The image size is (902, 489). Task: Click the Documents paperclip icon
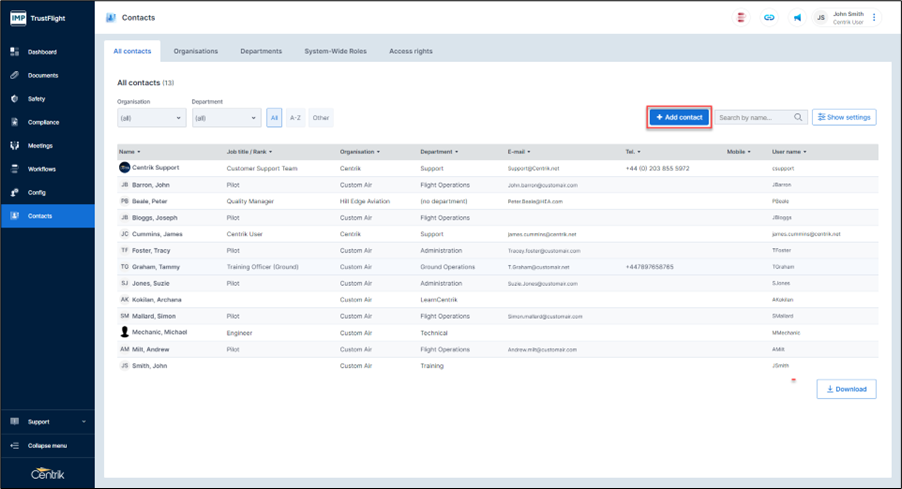[x=15, y=75]
